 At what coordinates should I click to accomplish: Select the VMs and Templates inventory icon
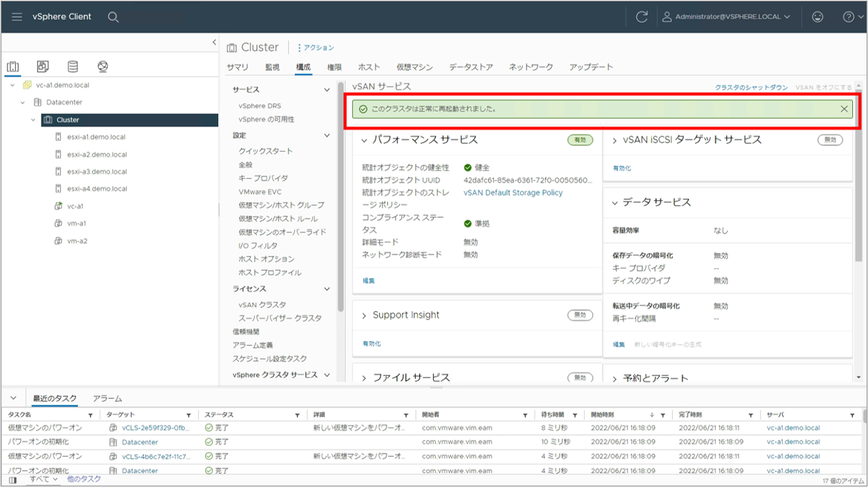click(x=43, y=67)
